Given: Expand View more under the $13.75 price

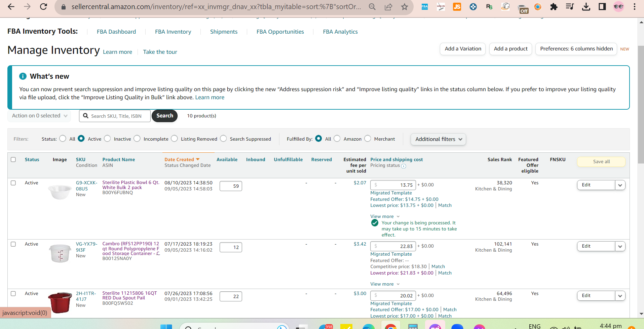Looking at the screenshot, I should pyautogui.click(x=385, y=217).
